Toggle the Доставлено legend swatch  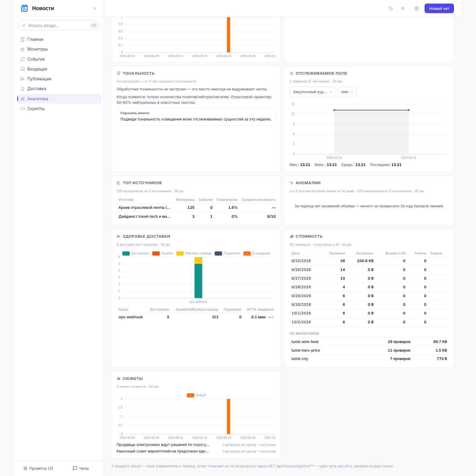pos(126,253)
